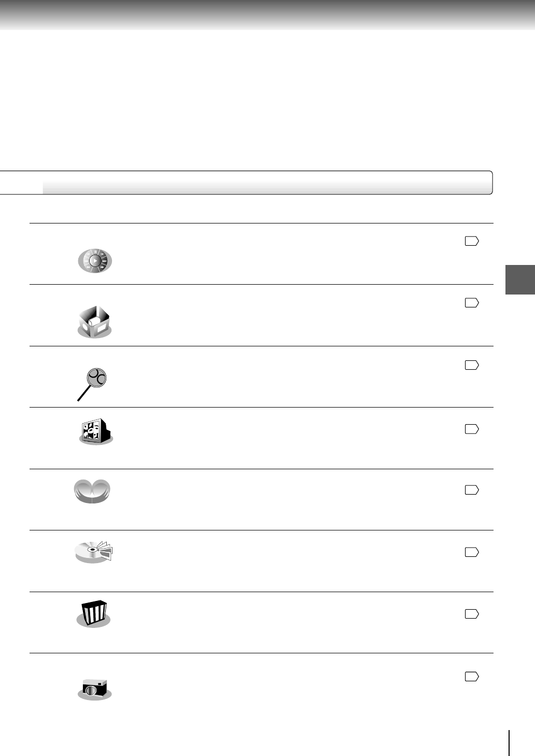Click the striped bin icon
Viewport: 535px width, 756px height.
click(93, 614)
